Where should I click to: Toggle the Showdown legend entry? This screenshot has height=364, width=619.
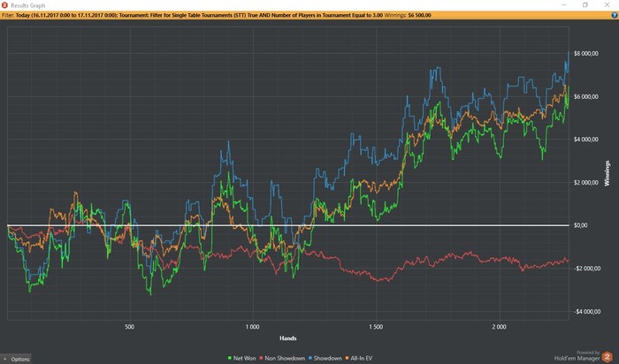pos(325,358)
